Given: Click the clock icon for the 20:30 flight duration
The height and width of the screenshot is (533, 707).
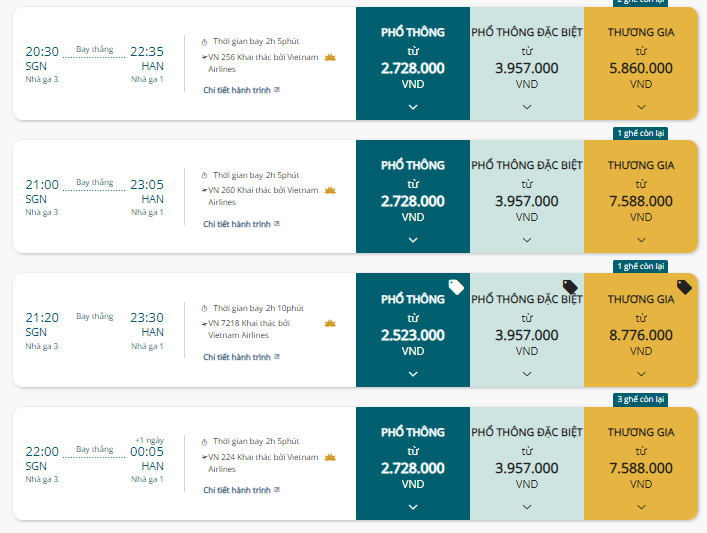Looking at the screenshot, I should tap(204, 42).
